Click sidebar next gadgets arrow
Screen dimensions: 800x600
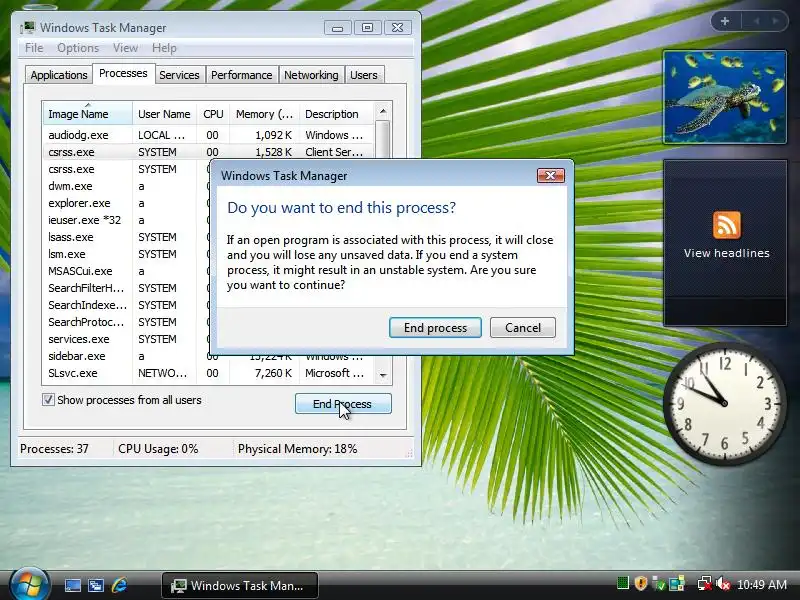click(775, 21)
